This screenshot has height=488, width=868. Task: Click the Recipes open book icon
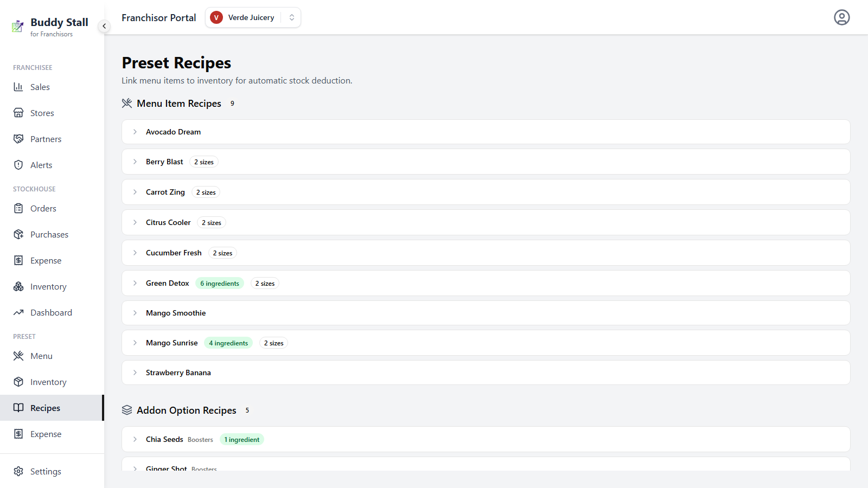(x=18, y=408)
